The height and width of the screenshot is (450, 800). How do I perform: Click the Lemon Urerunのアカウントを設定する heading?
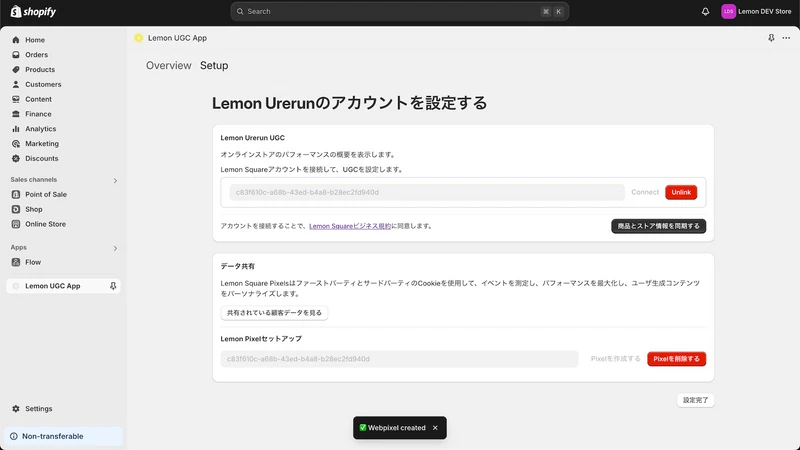tap(349, 103)
